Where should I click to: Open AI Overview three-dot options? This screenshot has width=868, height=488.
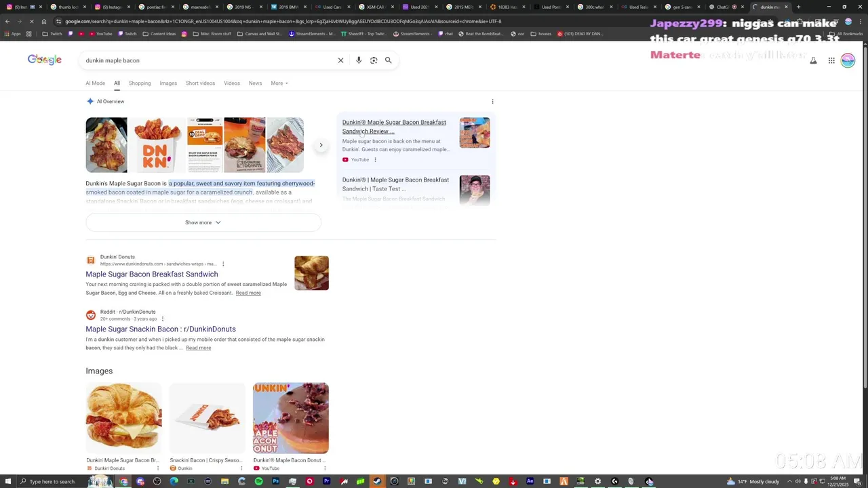click(x=492, y=102)
